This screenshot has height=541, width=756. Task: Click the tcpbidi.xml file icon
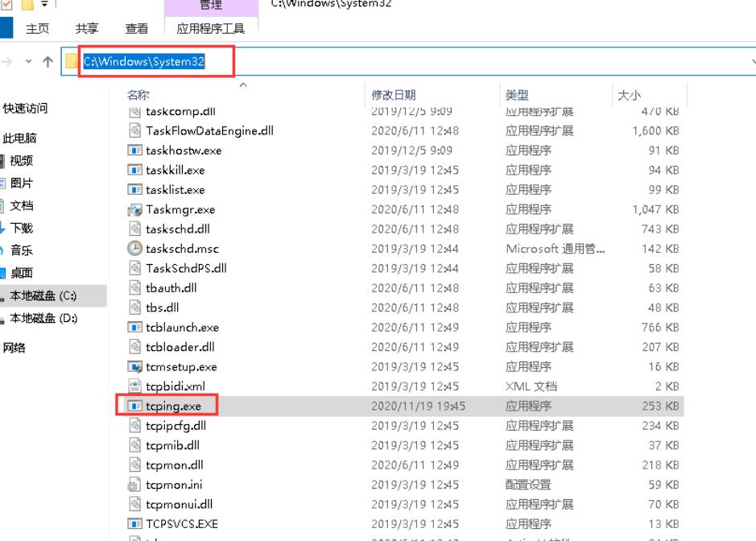coord(134,386)
